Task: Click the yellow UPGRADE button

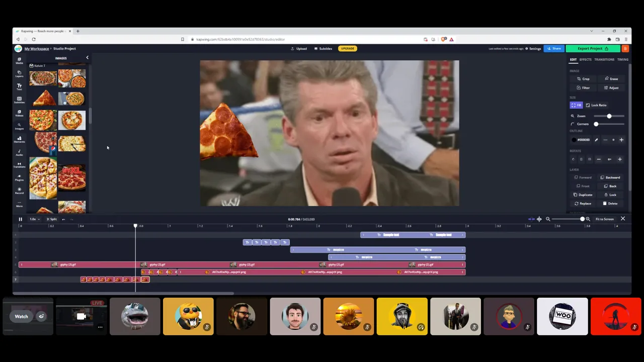Action: click(x=347, y=49)
